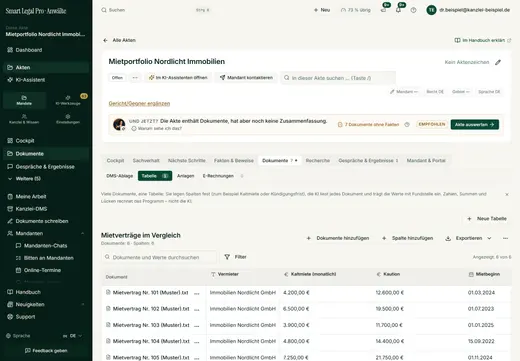
Task: Open the Filter button
Action: pos(236,257)
